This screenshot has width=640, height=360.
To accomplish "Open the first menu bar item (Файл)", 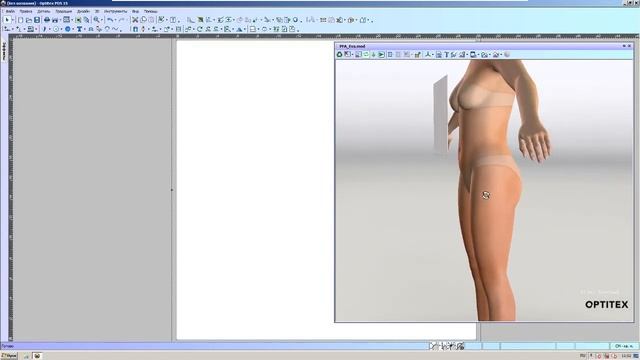I will coord(10,11).
